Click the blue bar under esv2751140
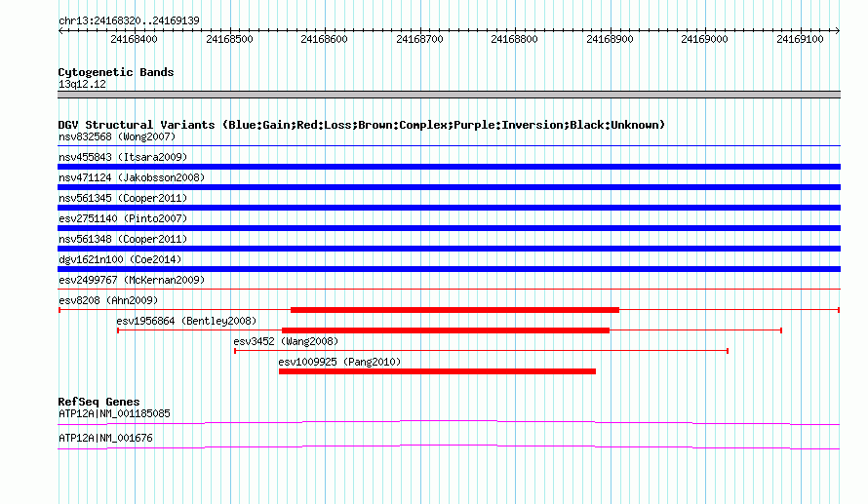 [449, 228]
